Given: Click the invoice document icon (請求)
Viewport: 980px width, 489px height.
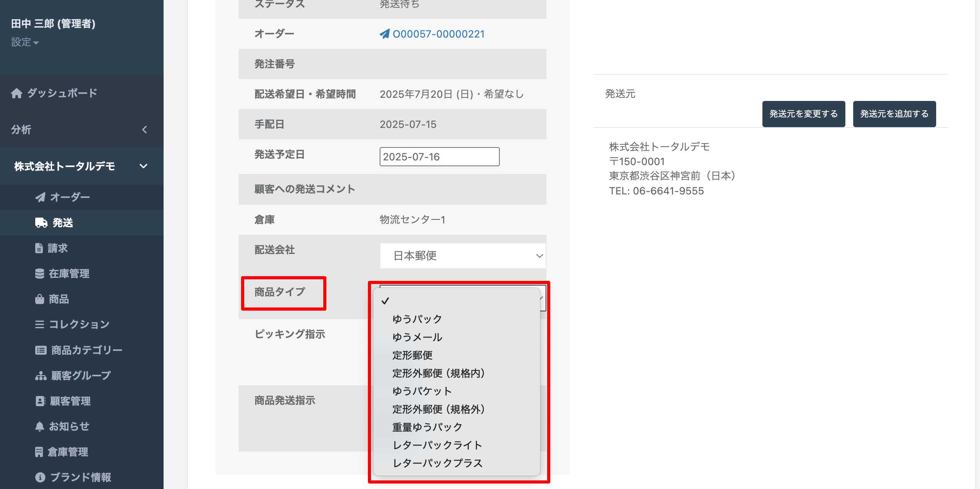Looking at the screenshot, I should [39, 248].
